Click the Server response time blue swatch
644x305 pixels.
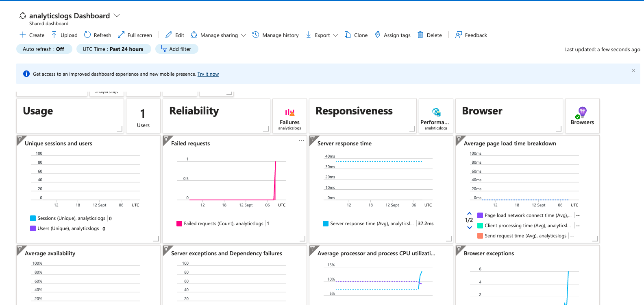326,224
